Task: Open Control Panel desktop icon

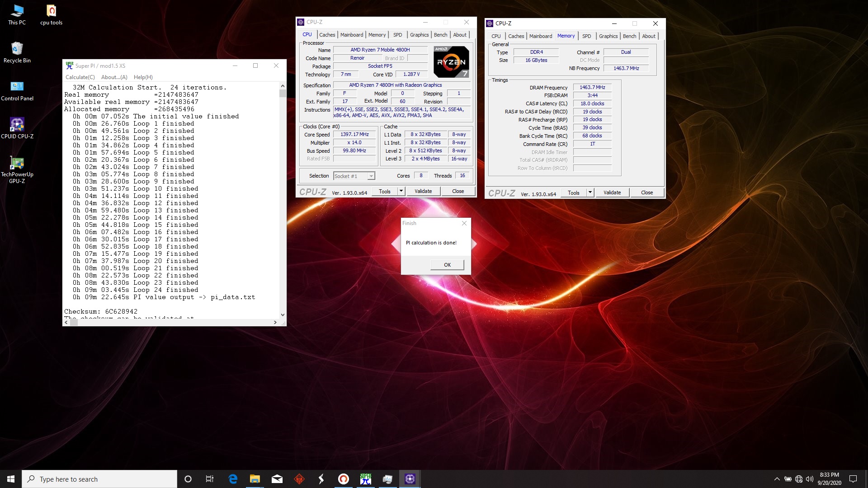Action: pos(17,90)
